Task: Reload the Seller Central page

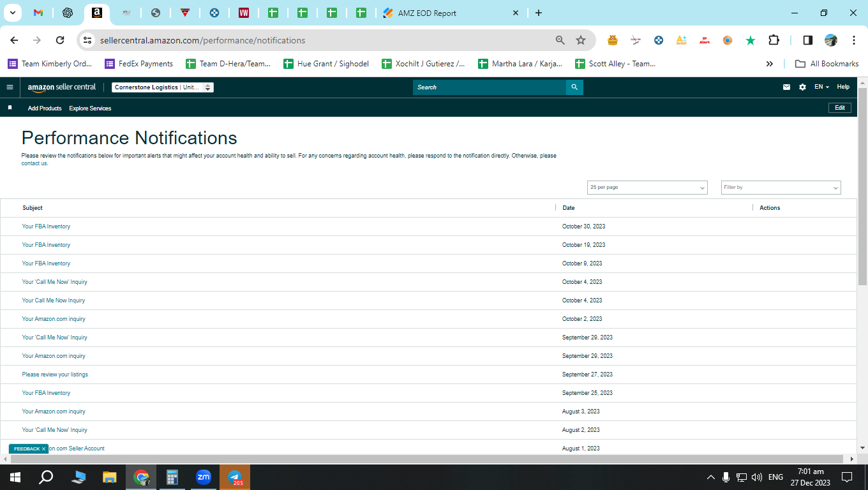Action: pyautogui.click(x=60, y=40)
